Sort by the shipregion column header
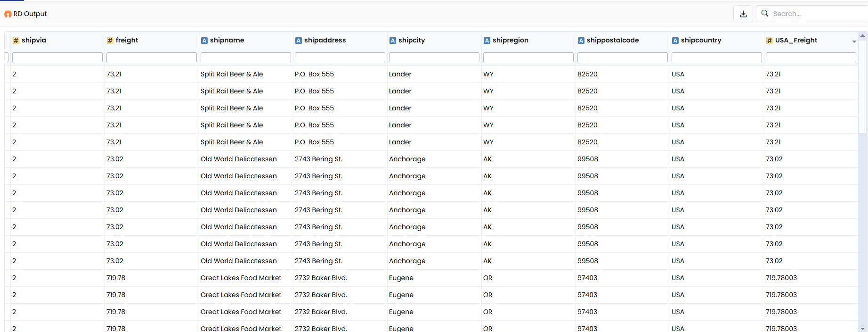The height and width of the screenshot is (332, 868). coord(511,40)
